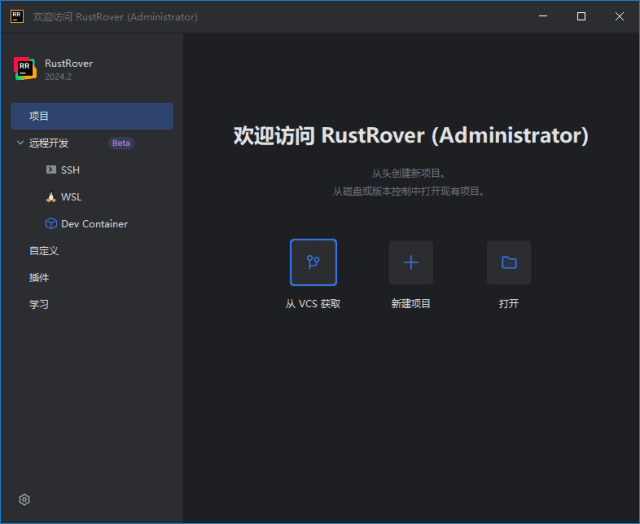Click the RustRover logo in the sidebar
Image resolution: width=640 pixels, height=524 pixels.
(x=25, y=68)
